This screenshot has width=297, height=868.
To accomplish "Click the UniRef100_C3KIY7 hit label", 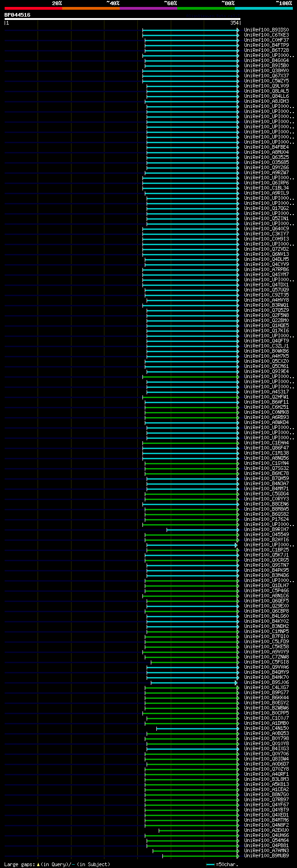I will [x=266, y=234].
